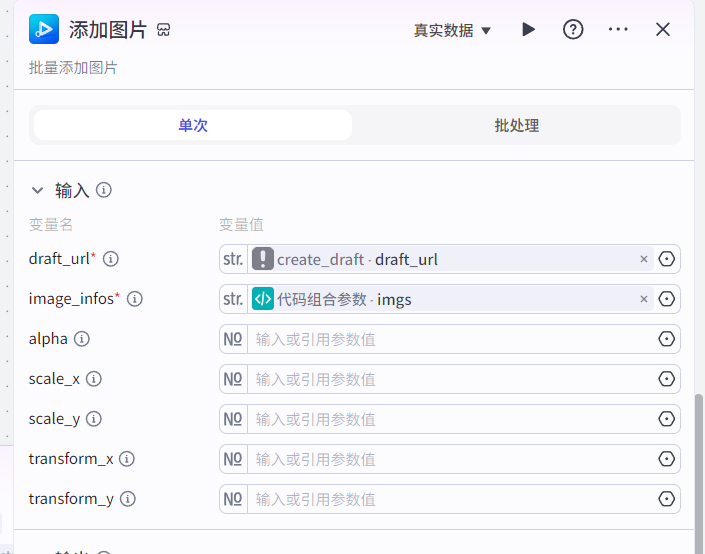Screen dimensions: 705x554
Task: Remove the create_draft draft_url reference
Action: pos(643,259)
